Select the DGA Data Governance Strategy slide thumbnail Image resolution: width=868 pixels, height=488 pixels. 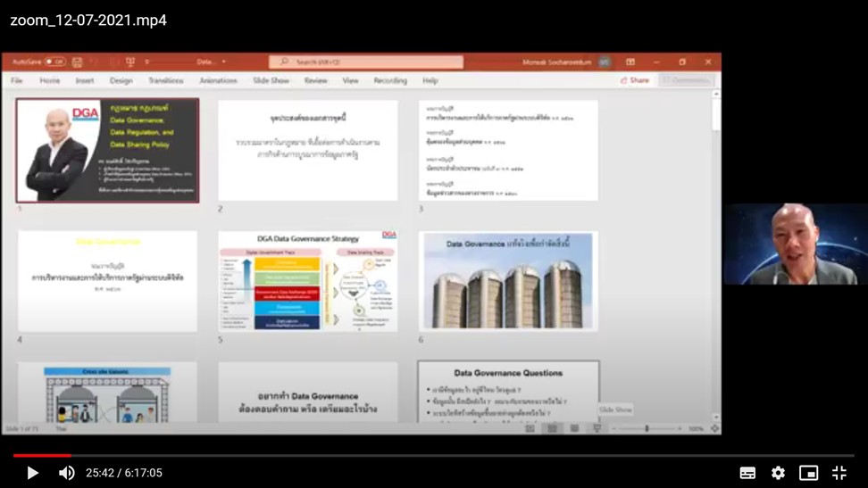(x=308, y=281)
